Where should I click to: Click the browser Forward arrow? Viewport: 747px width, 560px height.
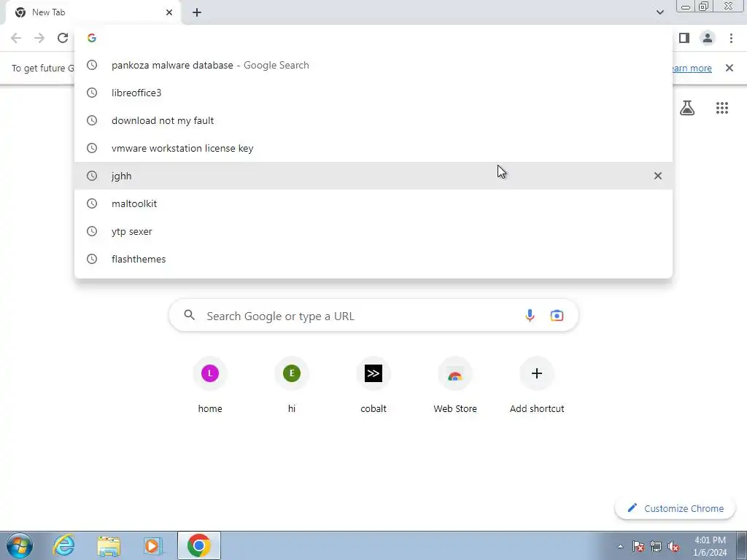click(x=39, y=38)
